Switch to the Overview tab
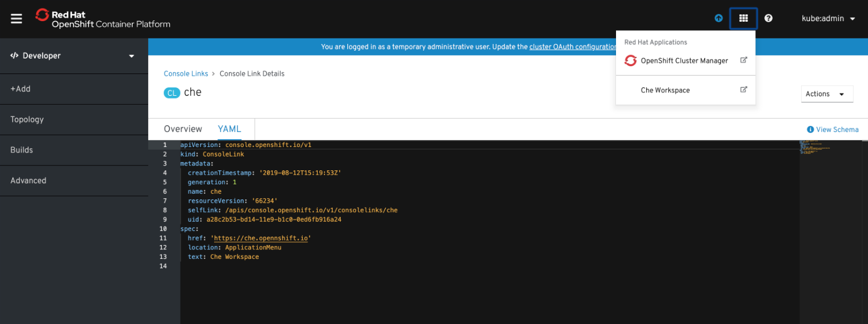This screenshot has width=868, height=324. point(183,129)
